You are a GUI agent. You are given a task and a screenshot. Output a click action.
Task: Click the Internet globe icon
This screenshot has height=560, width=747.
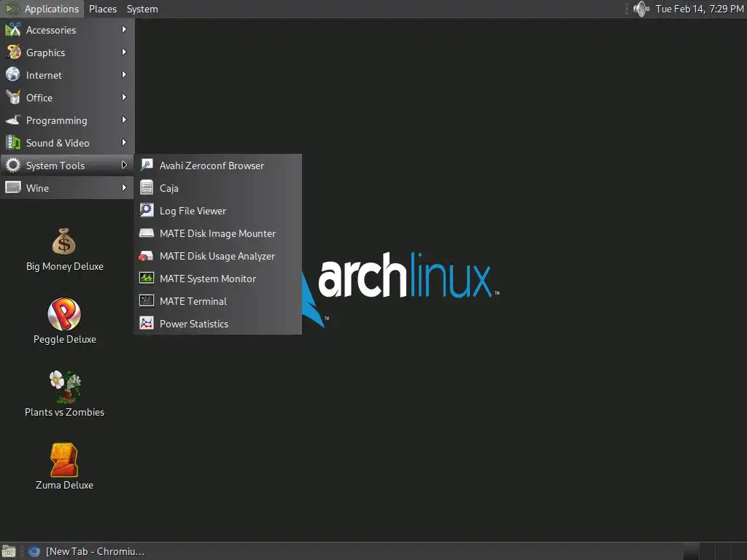(13, 75)
